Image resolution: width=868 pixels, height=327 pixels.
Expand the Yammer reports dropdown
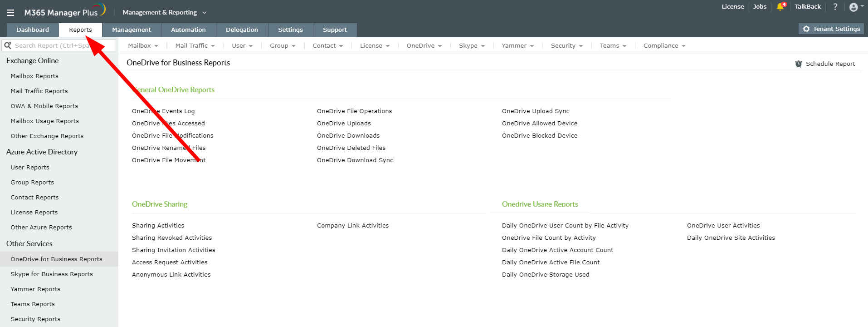click(518, 45)
